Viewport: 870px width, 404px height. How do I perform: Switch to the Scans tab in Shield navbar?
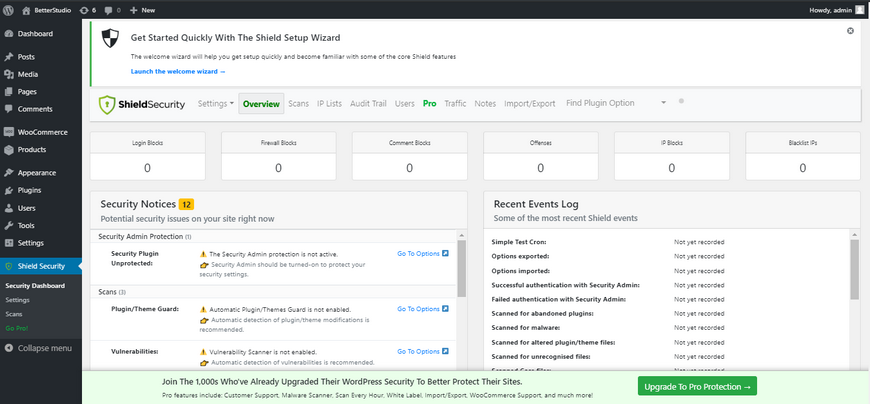pos(299,104)
